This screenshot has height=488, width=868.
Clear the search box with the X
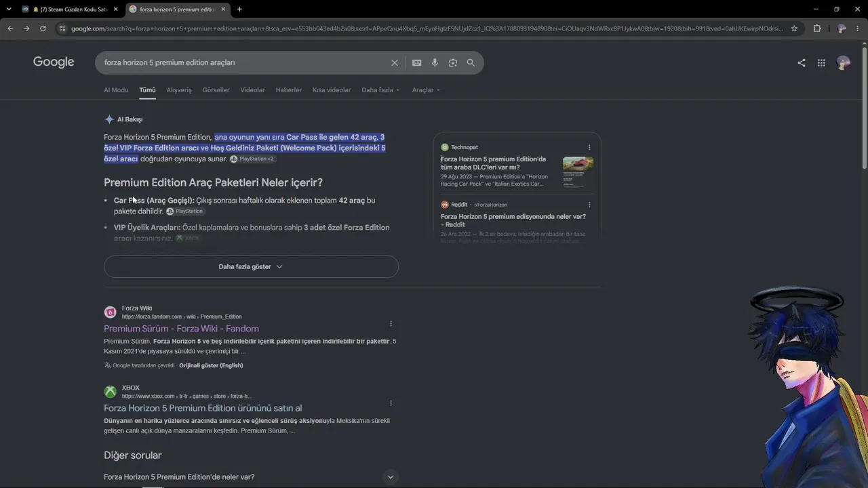tap(394, 62)
